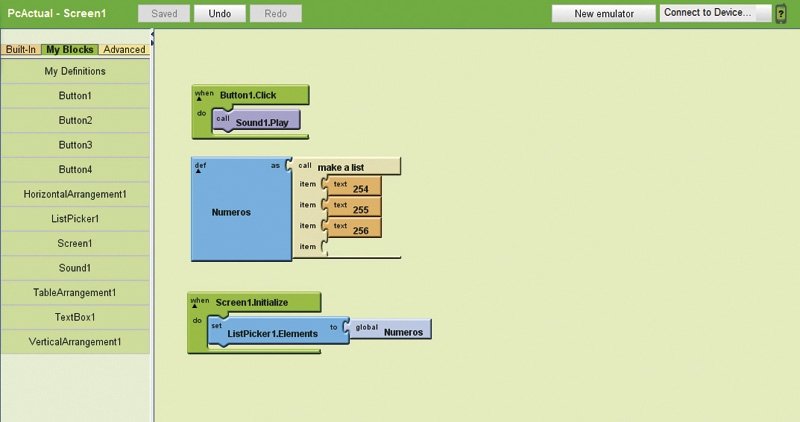
Task: Open the My Definitions drawer
Action: (75, 71)
